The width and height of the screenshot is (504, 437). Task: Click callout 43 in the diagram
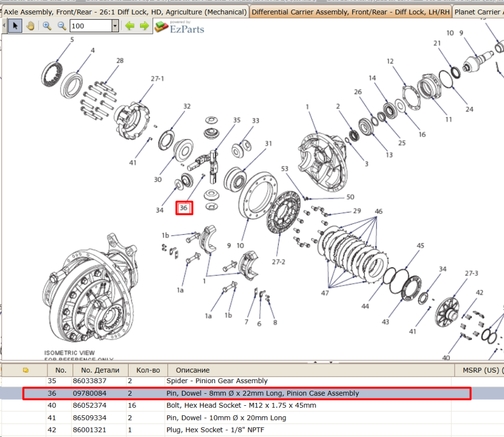coord(385,322)
